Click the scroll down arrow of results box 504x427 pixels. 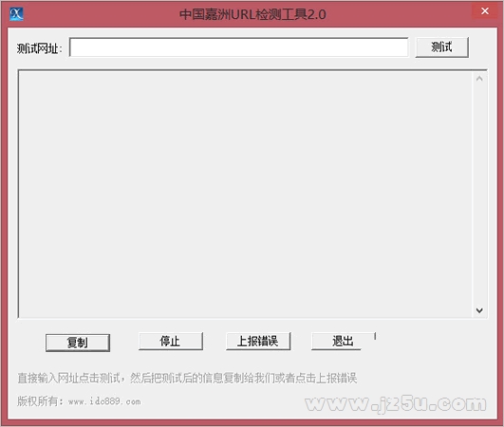(479, 310)
